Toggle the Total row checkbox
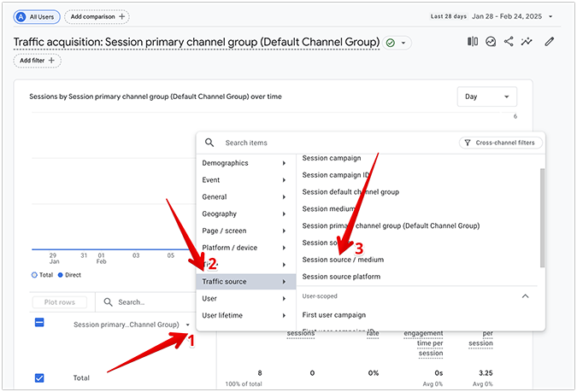This screenshot has width=577, height=392. tap(39, 378)
